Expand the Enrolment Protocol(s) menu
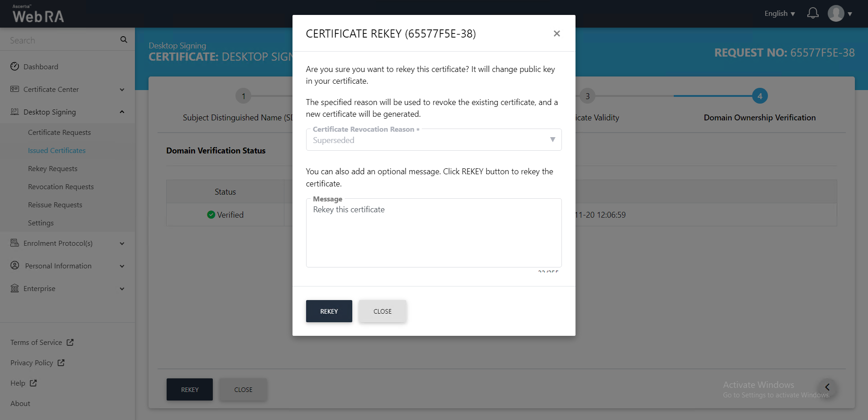 pos(122,243)
